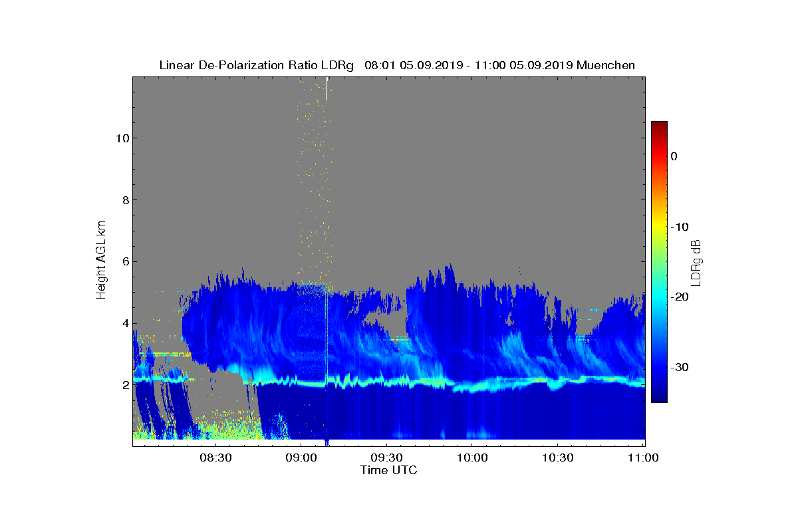798x532 pixels.
Task: Click the '09:30' time tick label
Action: click(x=386, y=458)
